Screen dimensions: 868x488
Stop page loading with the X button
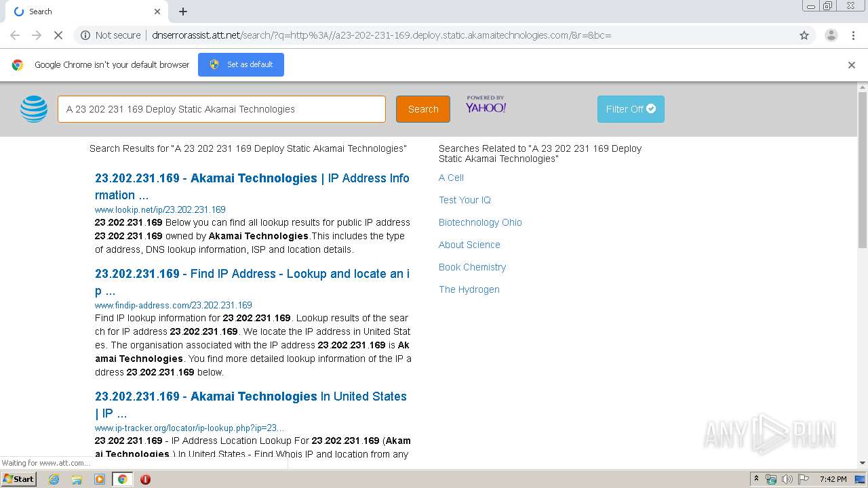(58, 35)
